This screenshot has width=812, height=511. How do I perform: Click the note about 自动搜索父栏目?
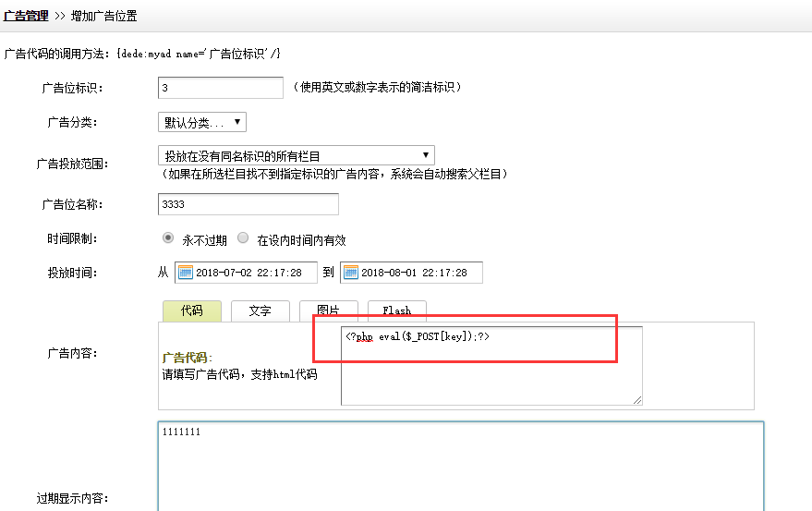point(334,174)
